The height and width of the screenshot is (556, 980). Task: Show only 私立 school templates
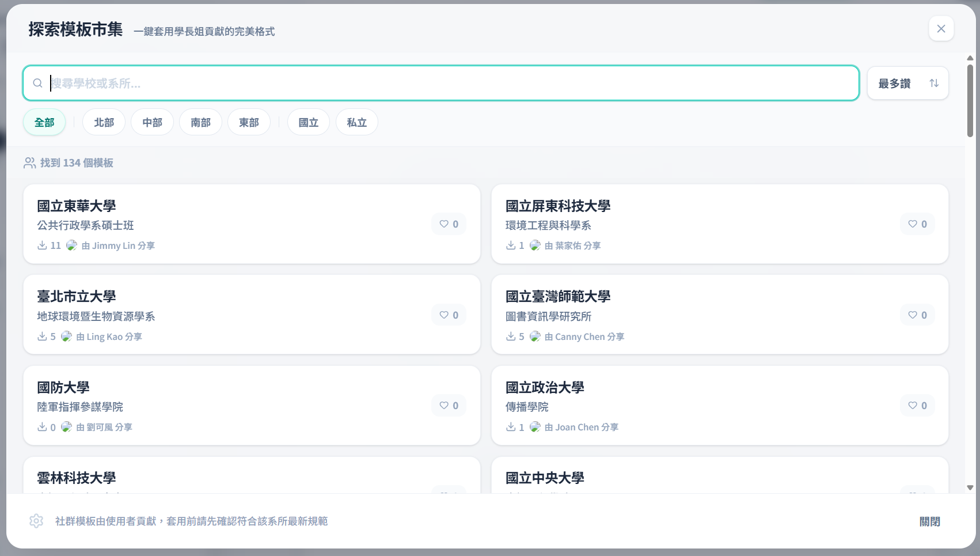(357, 122)
